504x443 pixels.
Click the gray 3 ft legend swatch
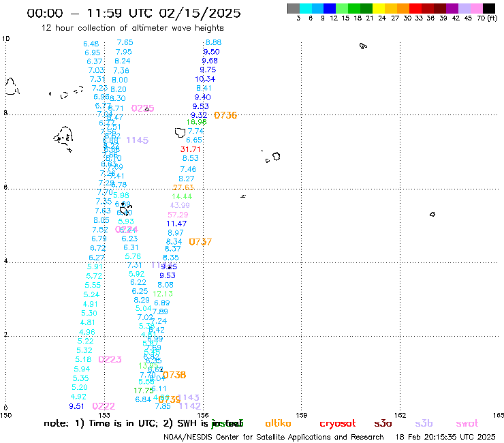(x=294, y=8)
